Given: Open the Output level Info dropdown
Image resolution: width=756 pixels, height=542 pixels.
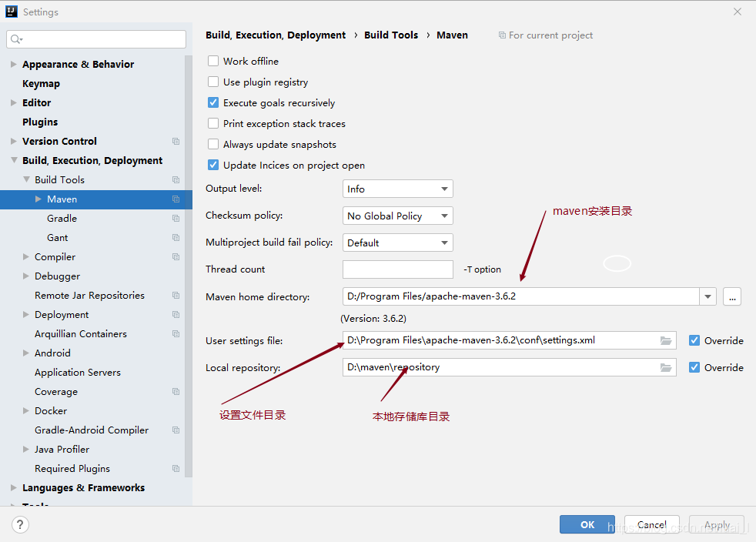Looking at the screenshot, I should click(x=398, y=189).
